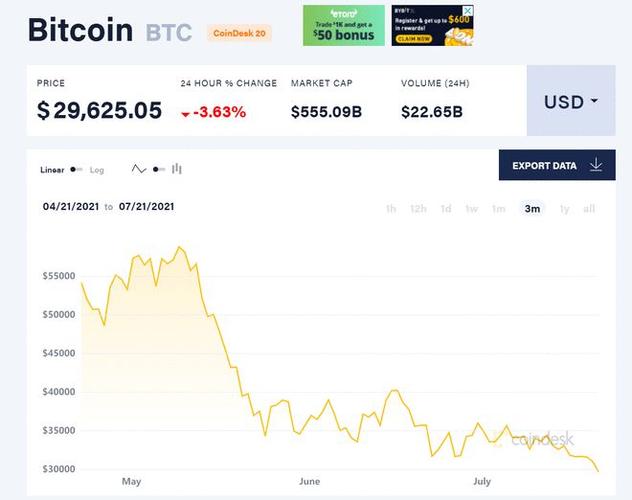
Task: Toggle line/candlestick chart type switch
Action: pos(158,170)
